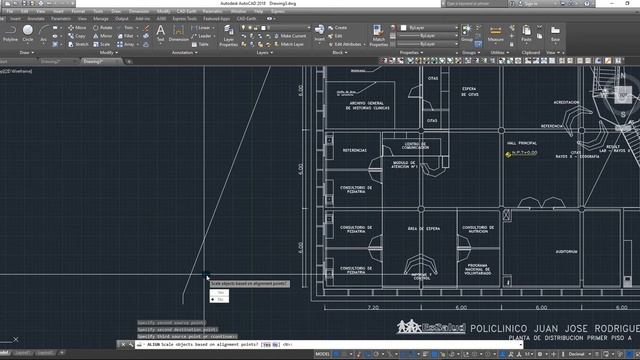Activate the Rotate command

click(x=102, y=28)
